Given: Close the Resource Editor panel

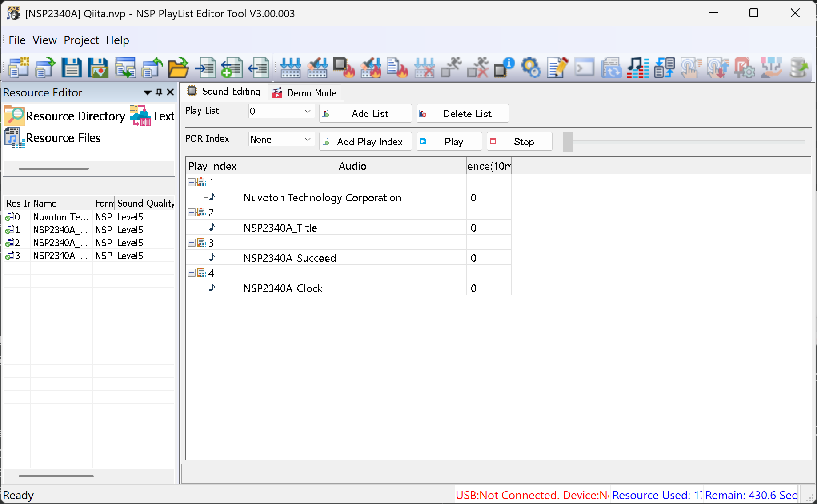Looking at the screenshot, I should click(x=170, y=92).
